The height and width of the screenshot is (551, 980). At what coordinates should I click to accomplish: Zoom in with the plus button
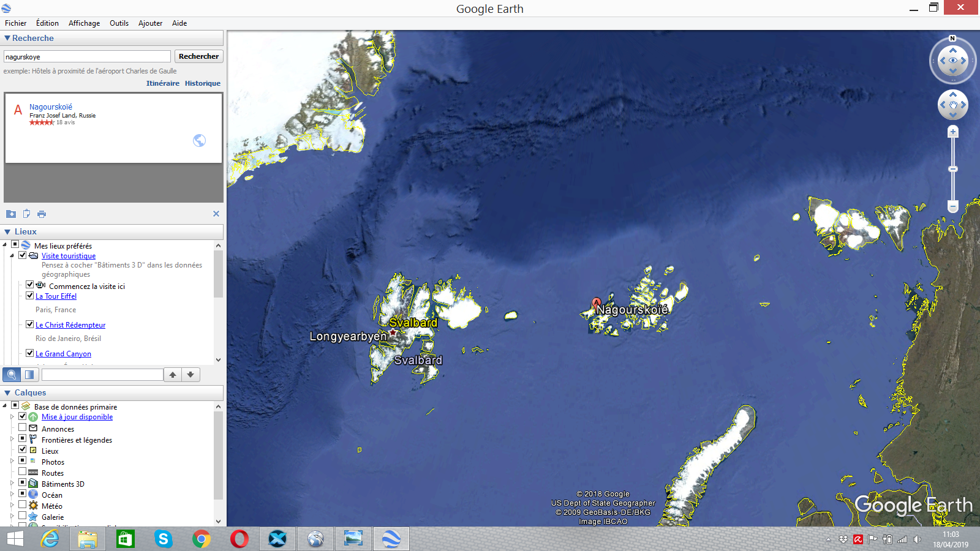(953, 132)
